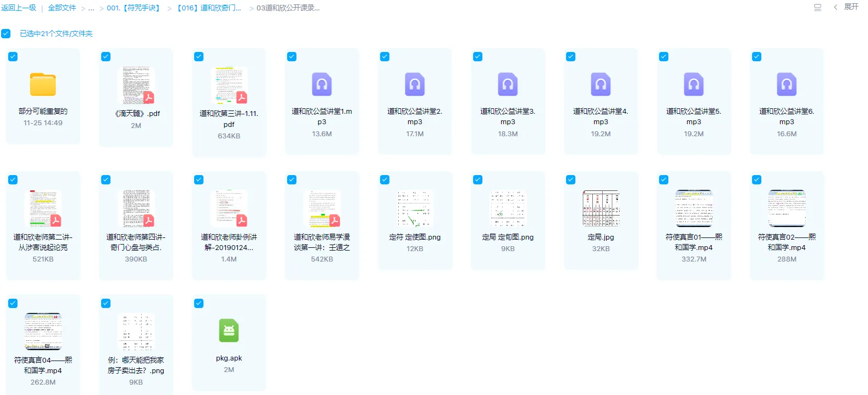Open audio icon of 道和欣公益讲堂5.mp3
This screenshot has width=868, height=395.
click(694, 84)
